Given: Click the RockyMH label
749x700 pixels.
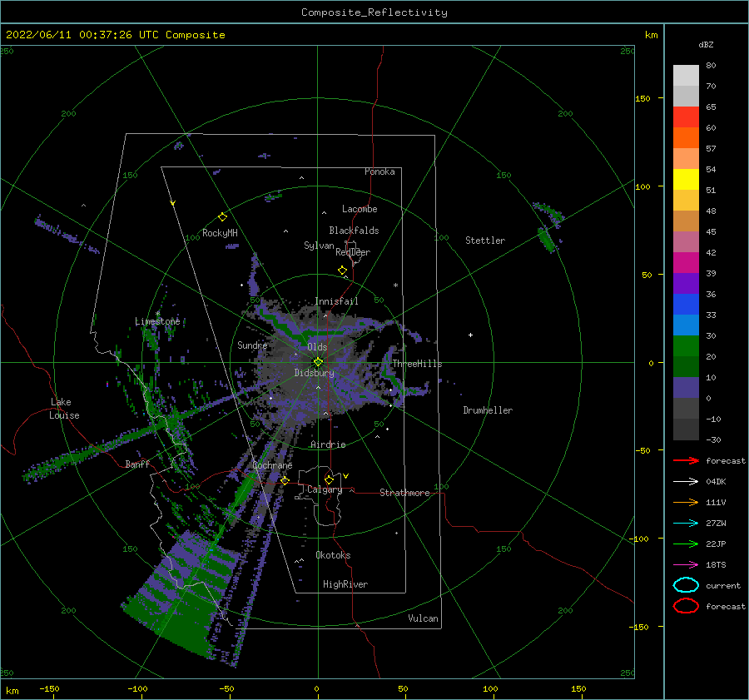Looking at the screenshot, I should [220, 233].
